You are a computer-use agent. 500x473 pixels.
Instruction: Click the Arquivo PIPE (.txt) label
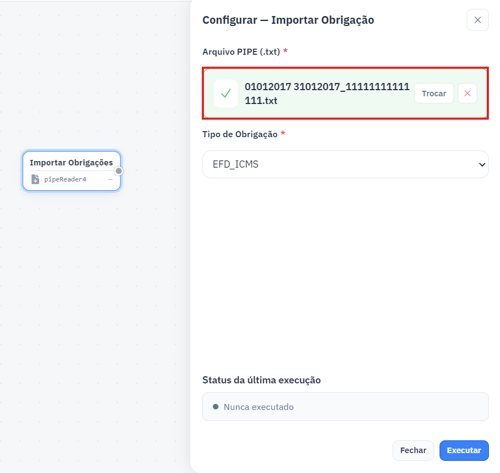[241, 52]
